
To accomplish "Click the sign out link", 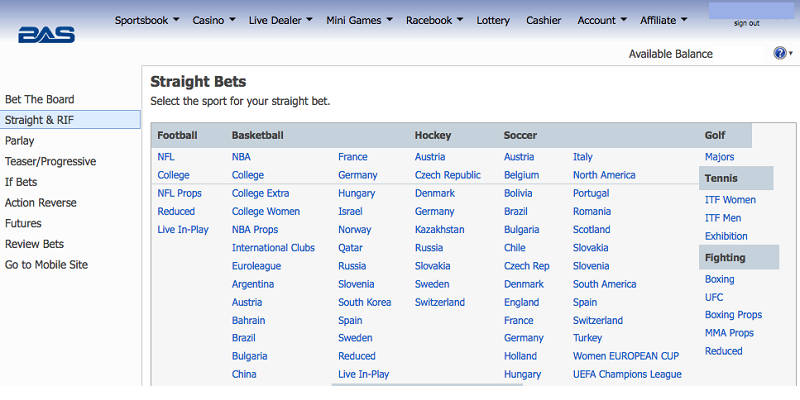I will [x=746, y=23].
